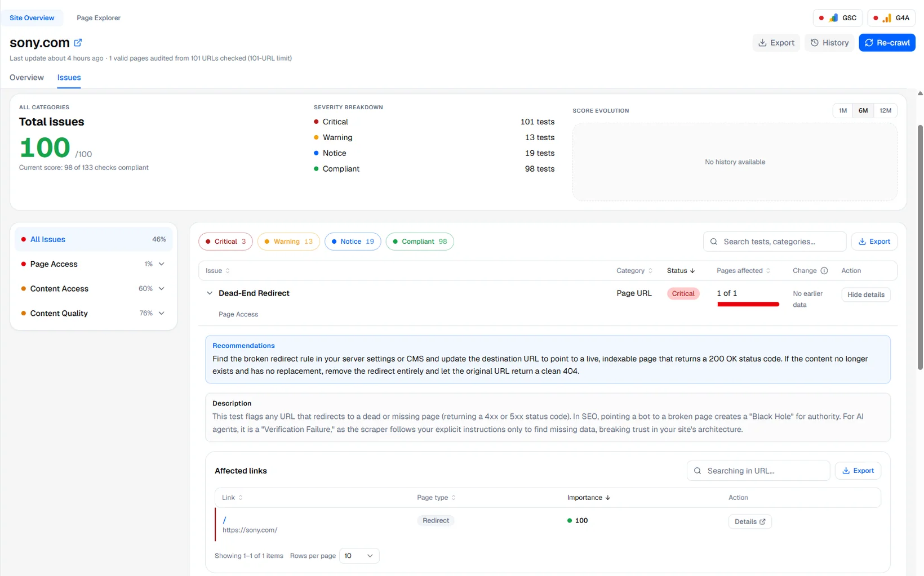The image size is (924, 576).
Task: Click the G4A analytics icon
Action: (887, 18)
